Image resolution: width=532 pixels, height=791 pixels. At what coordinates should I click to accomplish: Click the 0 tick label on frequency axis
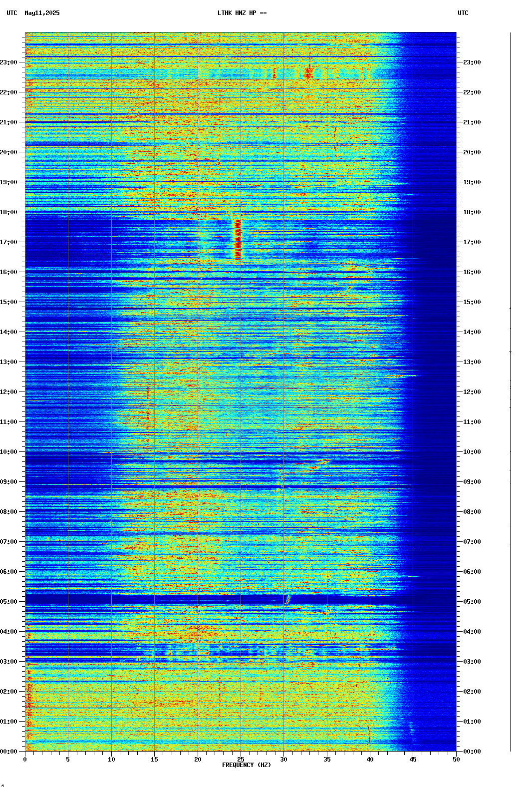click(25, 760)
